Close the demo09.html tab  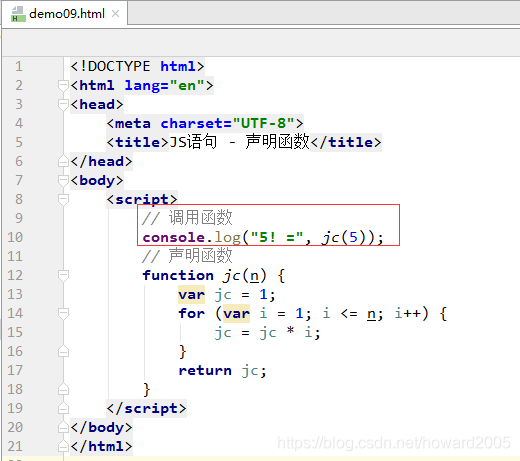[115, 14]
